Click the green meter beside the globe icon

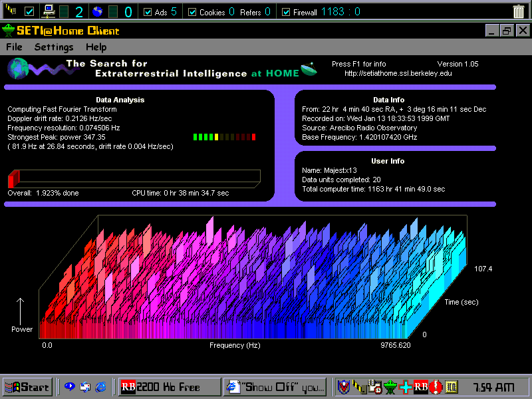tap(112, 11)
